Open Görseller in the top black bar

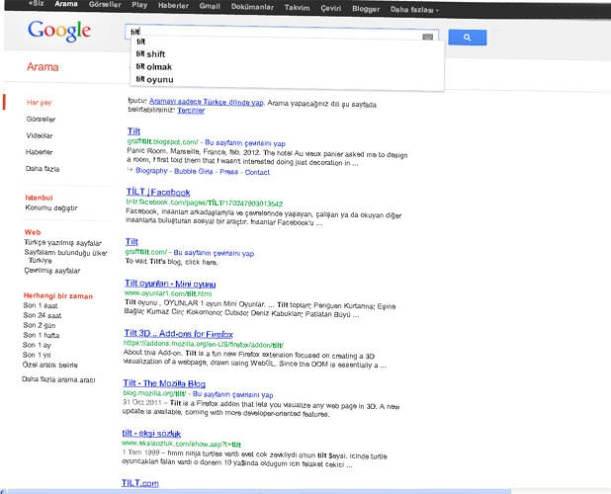[x=105, y=4]
